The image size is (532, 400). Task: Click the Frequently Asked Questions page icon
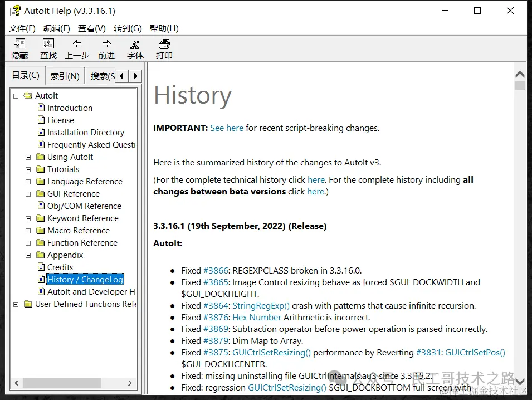pos(41,144)
